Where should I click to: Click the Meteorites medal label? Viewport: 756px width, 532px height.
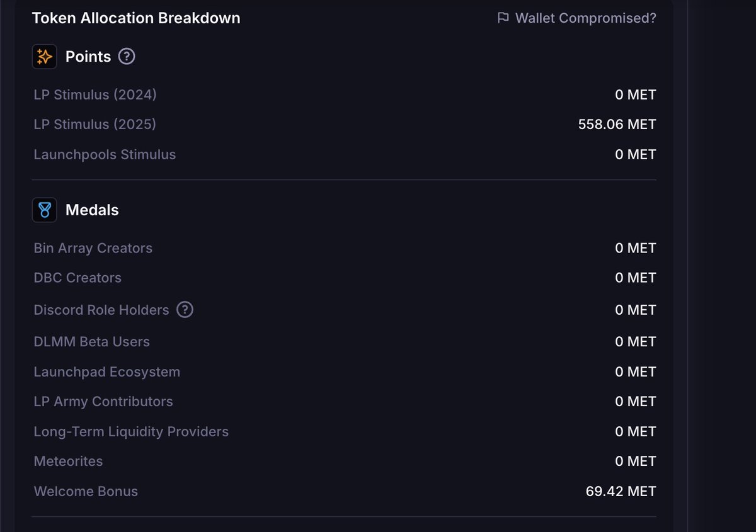click(68, 461)
